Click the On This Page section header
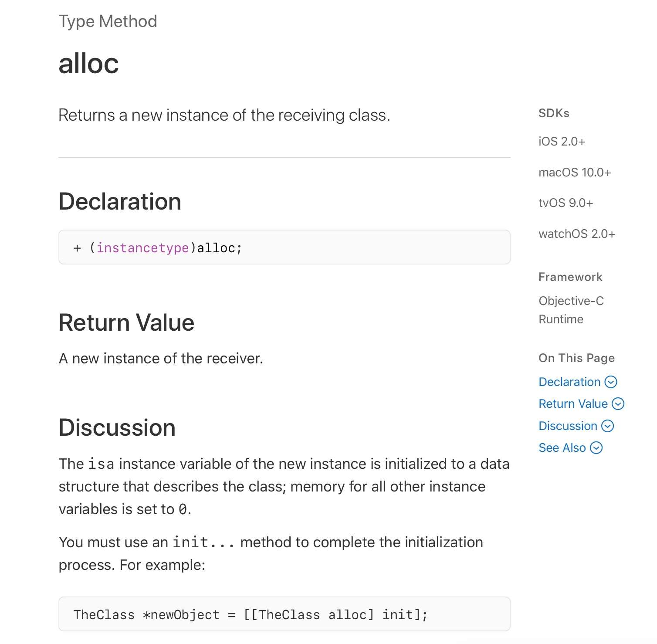The image size is (657, 644). click(x=576, y=358)
